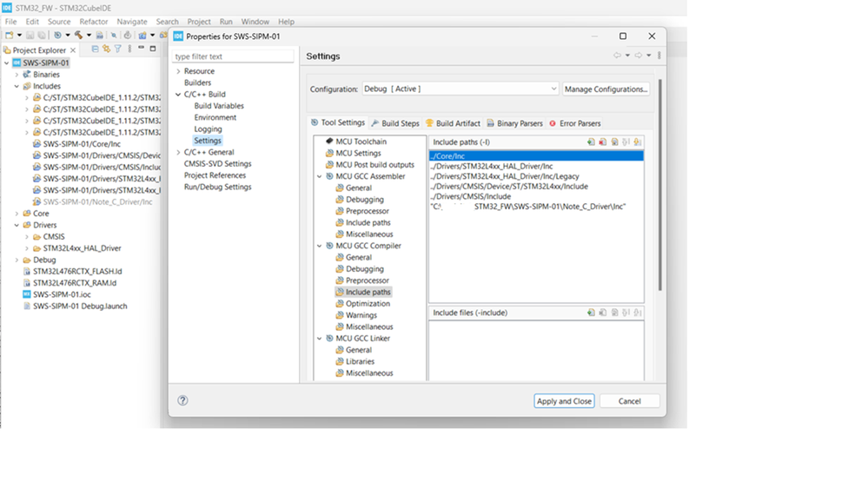Click back arrow in Settings header
The width and height of the screenshot is (868, 488).
617,56
